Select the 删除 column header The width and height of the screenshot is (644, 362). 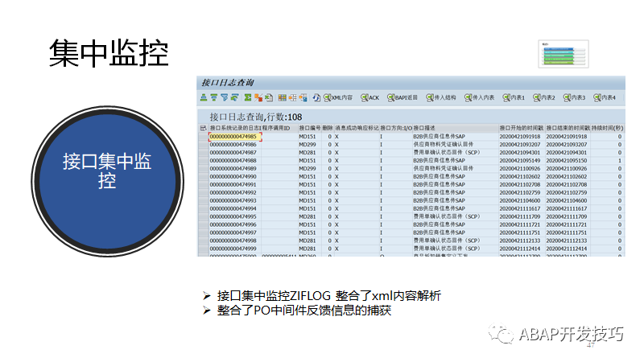tap(328, 128)
